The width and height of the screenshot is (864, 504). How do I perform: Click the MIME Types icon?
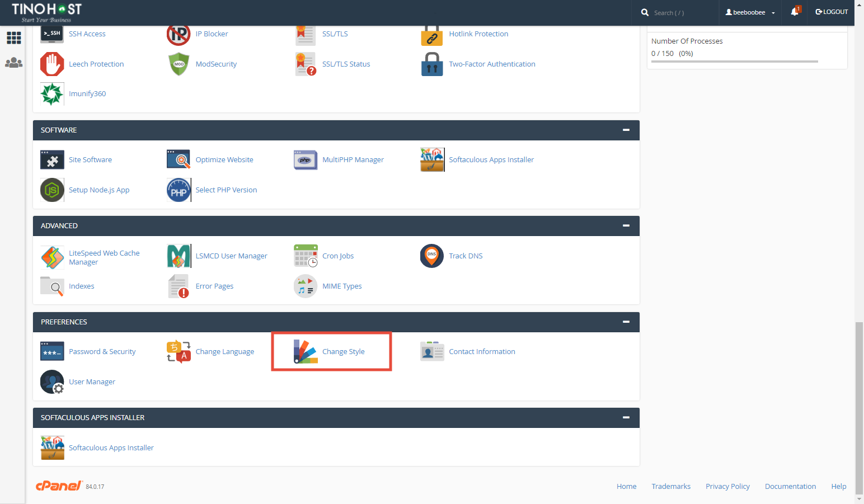pos(306,286)
